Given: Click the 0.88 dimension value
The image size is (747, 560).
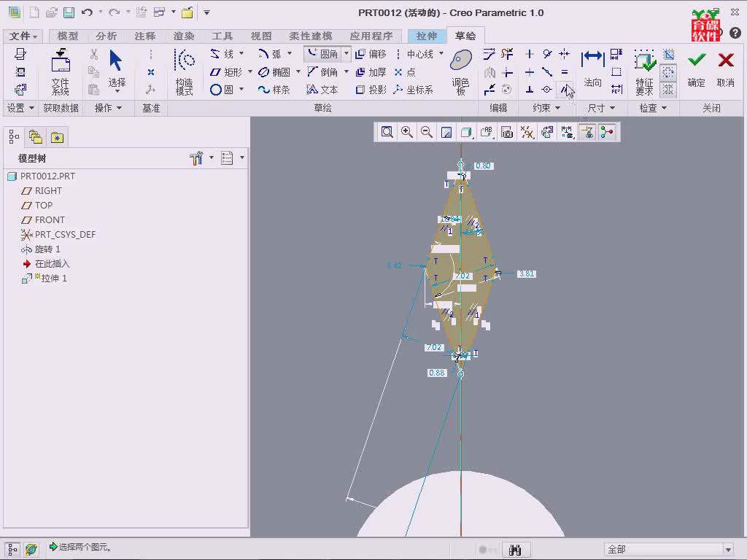Looking at the screenshot, I should [x=437, y=373].
